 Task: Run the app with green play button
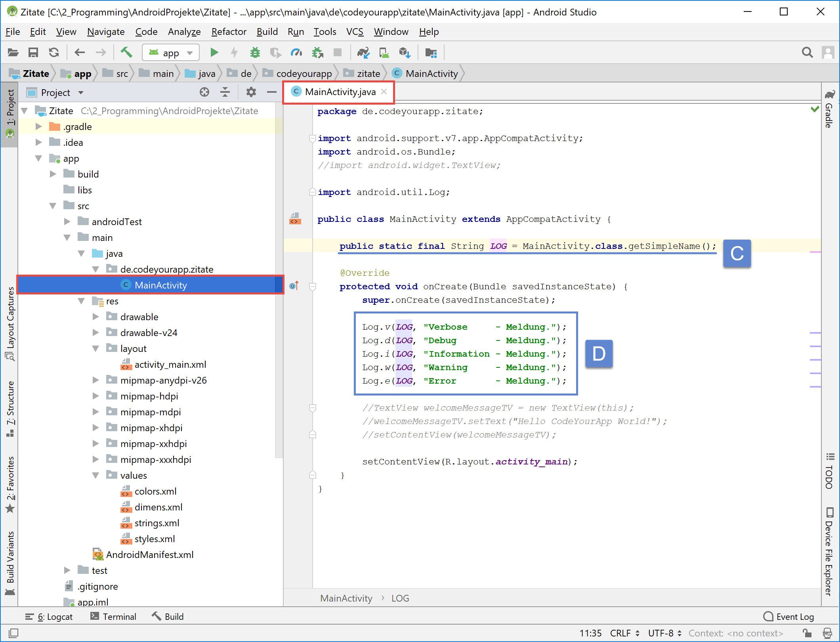214,52
